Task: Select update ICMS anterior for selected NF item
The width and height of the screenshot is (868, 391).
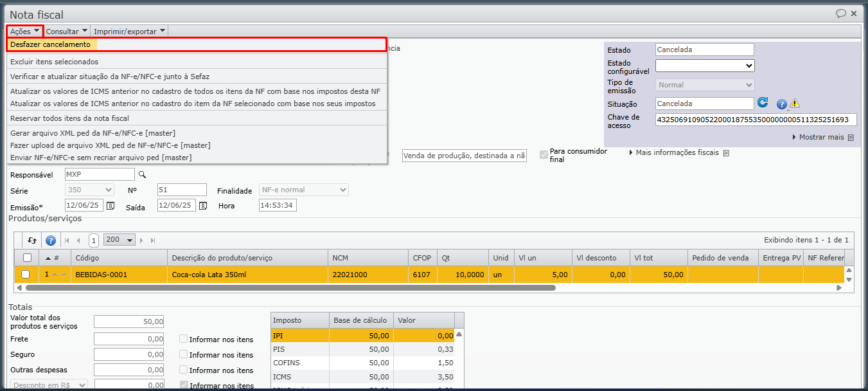Action: point(197,104)
